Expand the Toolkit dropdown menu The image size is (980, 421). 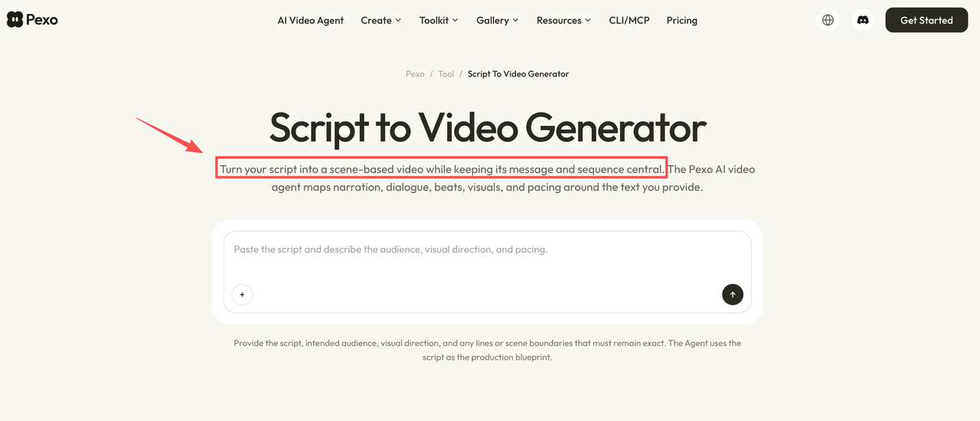pyautogui.click(x=439, y=21)
